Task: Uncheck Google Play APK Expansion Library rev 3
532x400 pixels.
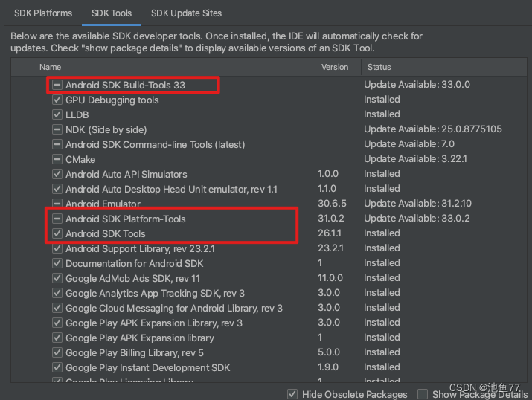Action: (57, 323)
